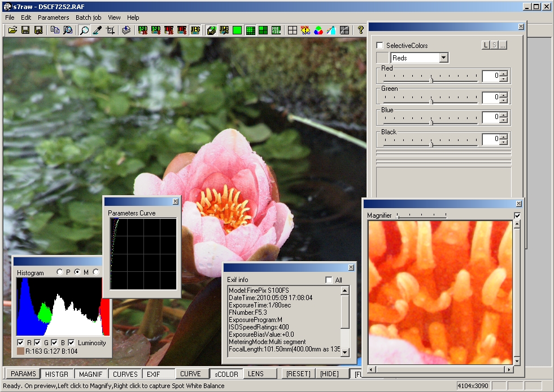
Task: Open a file with the folder icon
Action: coord(12,30)
